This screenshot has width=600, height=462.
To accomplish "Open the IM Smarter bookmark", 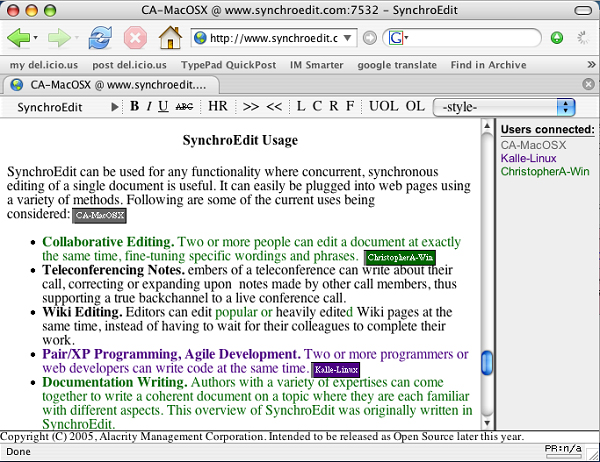I will [x=316, y=65].
